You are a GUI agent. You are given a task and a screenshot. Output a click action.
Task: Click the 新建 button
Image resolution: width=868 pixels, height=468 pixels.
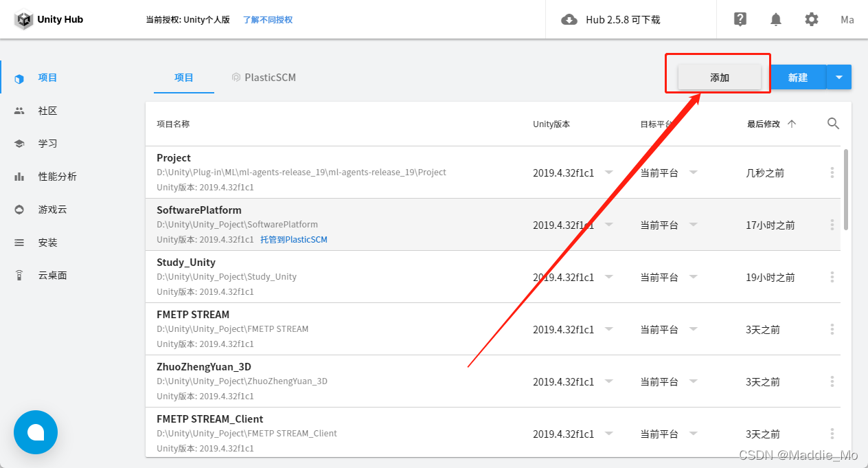tap(798, 78)
